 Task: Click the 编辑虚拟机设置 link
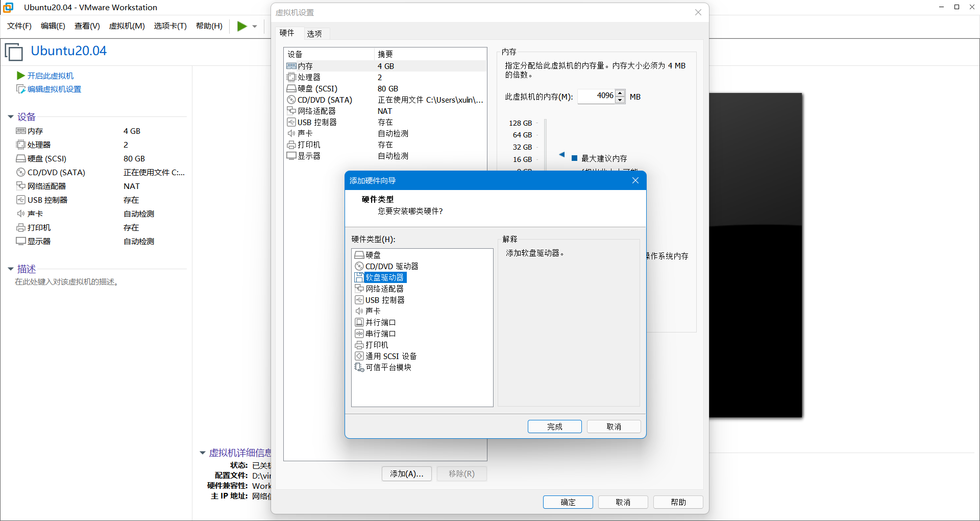54,89
